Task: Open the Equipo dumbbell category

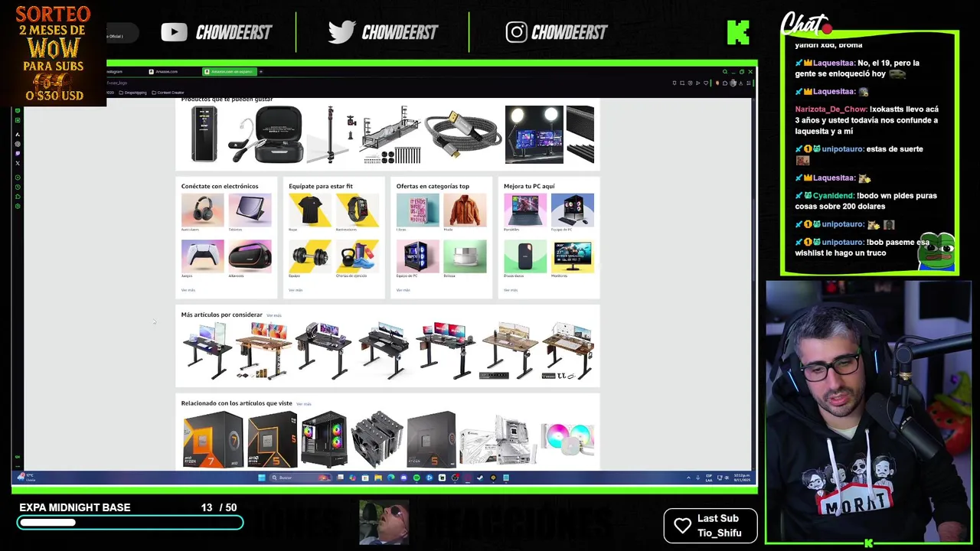Action: coord(310,256)
